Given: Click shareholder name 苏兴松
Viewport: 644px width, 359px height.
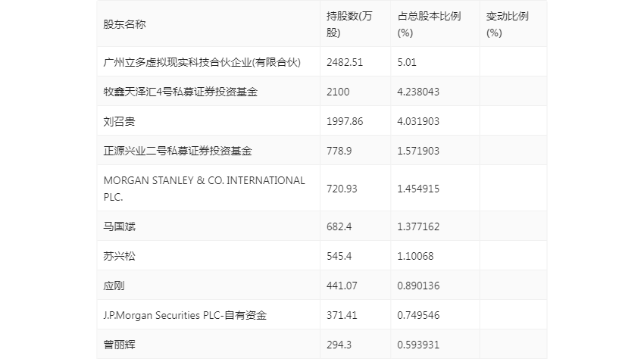Looking at the screenshot, I should pos(119,256).
